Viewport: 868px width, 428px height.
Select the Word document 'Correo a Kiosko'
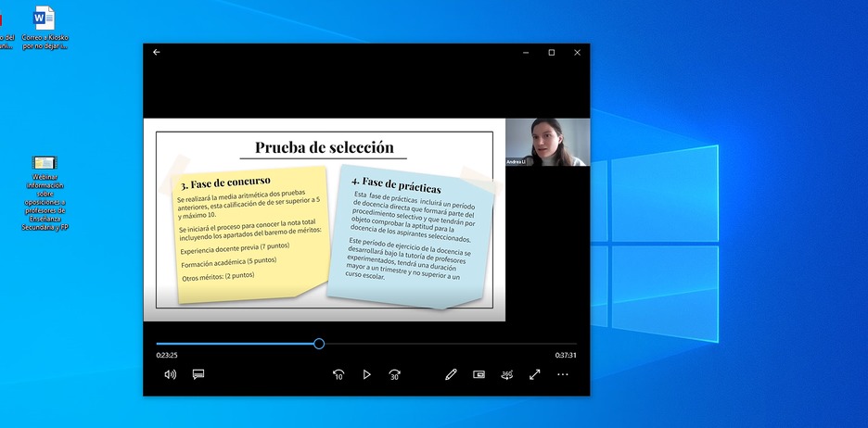(44, 19)
